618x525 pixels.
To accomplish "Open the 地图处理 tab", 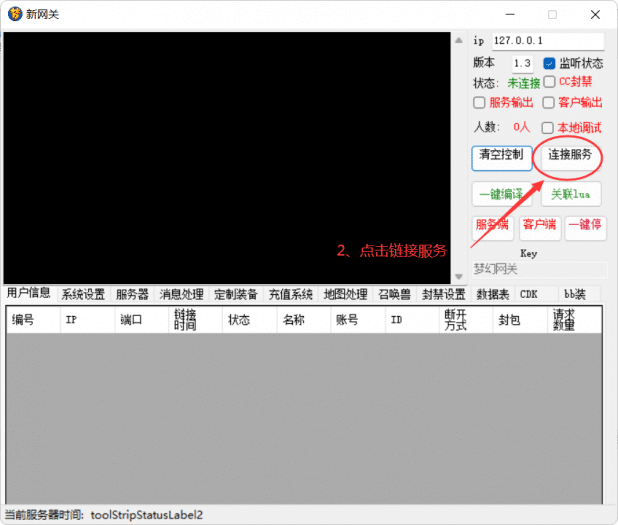I will 345,294.
